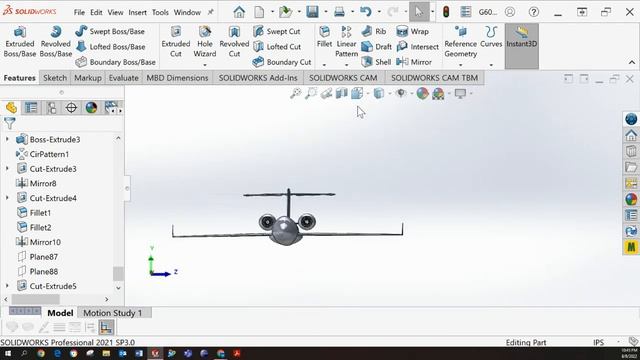The width and height of the screenshot is (640, 360).
Task: Open the SOLIDWORKS Resources home task pane
Action: (x=631, y=135)
